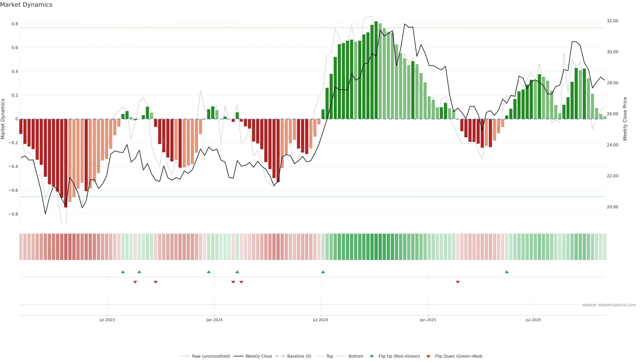Click the first flip down marker after Jul 2023
The height and width of the screenshot is (362, 644).
(x=135, y=282)
